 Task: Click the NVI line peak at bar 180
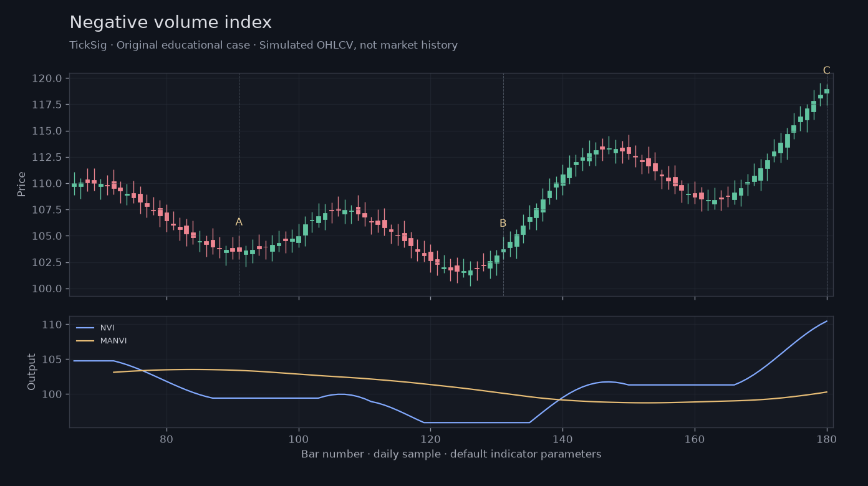point(827,321)
